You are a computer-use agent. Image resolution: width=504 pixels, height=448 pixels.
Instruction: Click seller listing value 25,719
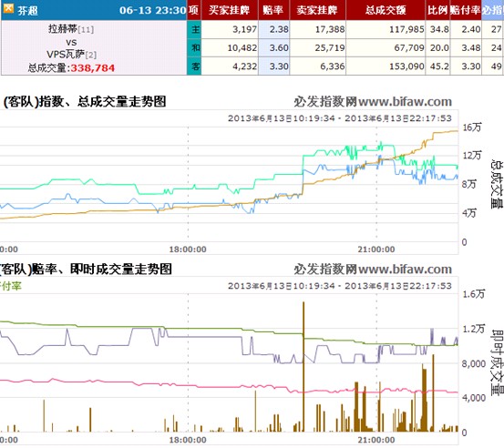tap(330, 48)
